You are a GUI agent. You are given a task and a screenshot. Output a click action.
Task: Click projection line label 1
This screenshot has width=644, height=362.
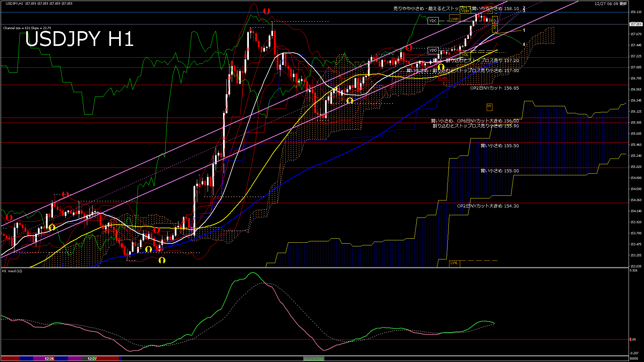pyautogui.click(x=524, y=31)
